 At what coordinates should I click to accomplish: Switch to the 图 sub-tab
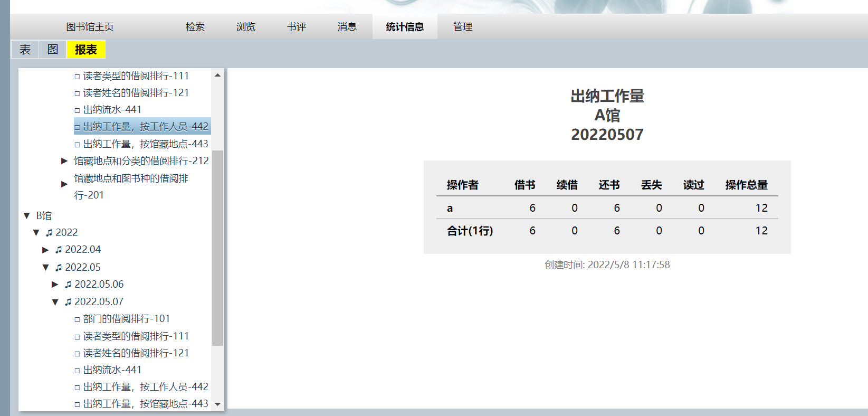[53, 50]
